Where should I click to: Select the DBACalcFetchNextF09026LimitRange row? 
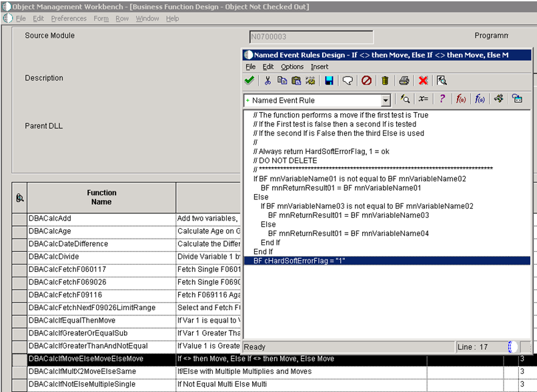(101, 308)
